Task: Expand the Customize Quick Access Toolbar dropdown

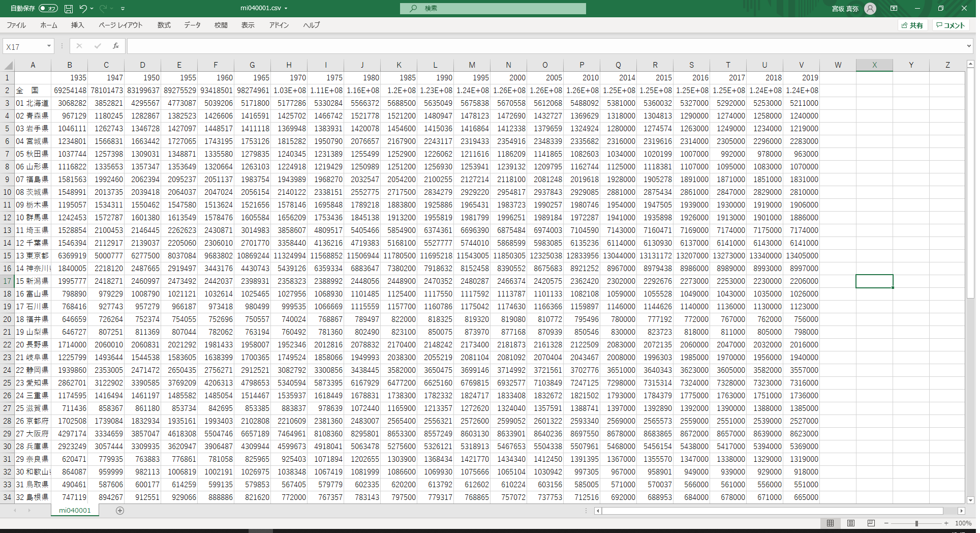Action: [123, 9]
